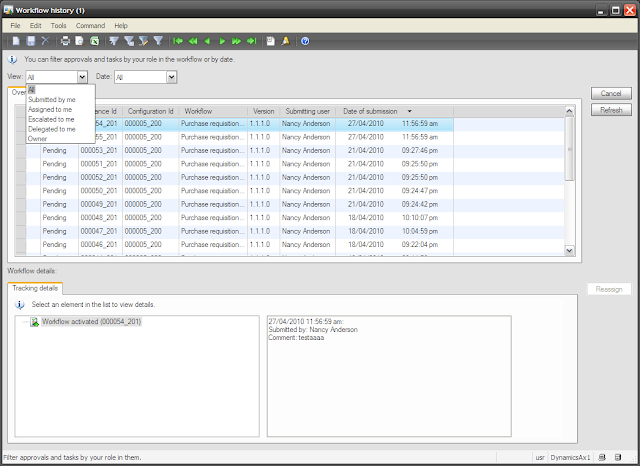Click the green double-left previous page arrow
Screen dimensions: 640x466
tap(193, 41)
